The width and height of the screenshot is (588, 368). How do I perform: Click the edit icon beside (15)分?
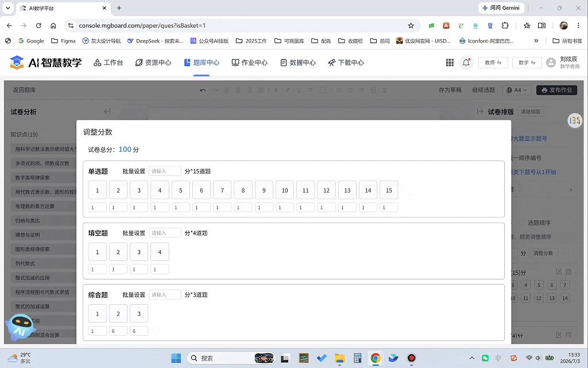pos(559,271)
